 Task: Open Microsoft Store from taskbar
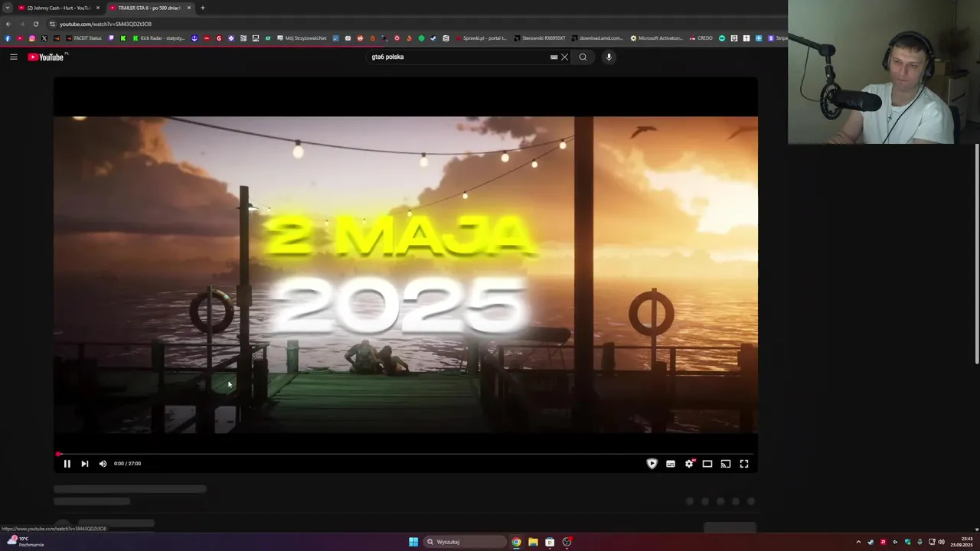point(550,542)
